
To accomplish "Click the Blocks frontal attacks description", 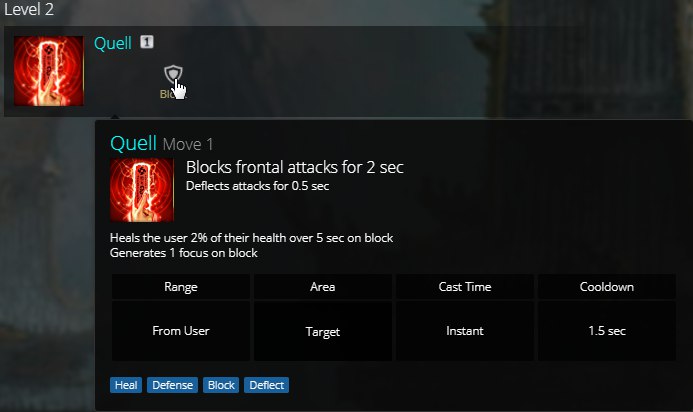I will (295, 167).
